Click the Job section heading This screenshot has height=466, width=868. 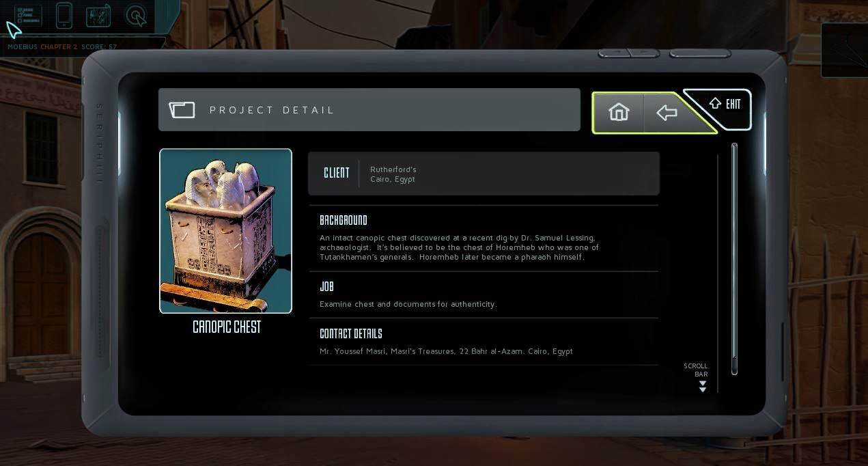coord(326,286)
